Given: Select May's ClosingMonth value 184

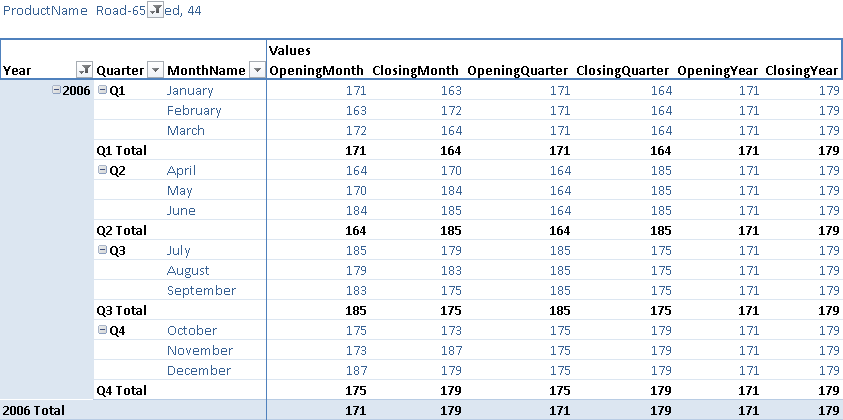Looking at the screenshot, I should point(451,190).
